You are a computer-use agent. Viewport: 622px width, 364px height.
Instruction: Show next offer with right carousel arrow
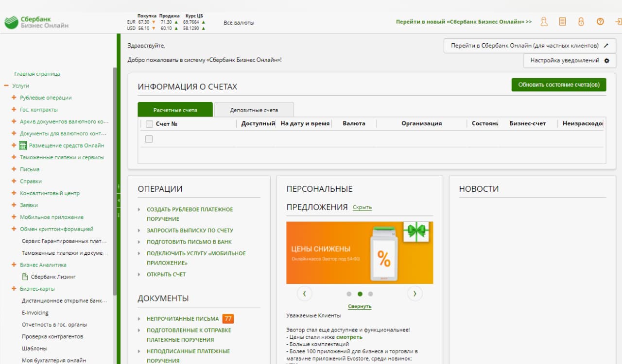pos(415,294)
